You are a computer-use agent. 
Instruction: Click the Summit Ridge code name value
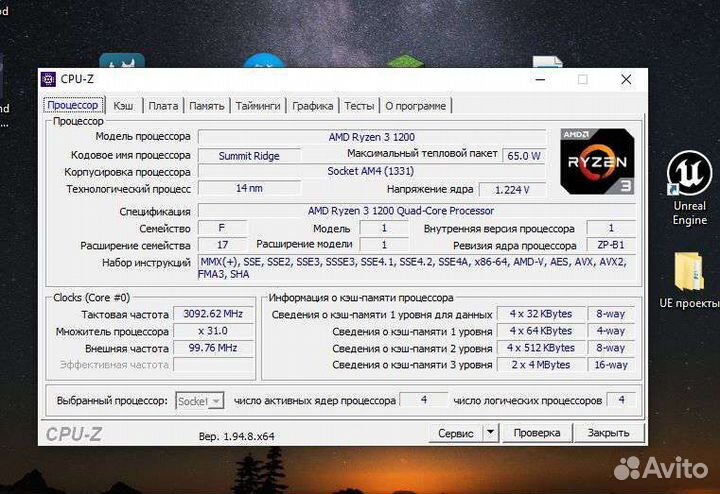[x=249, y=156]
